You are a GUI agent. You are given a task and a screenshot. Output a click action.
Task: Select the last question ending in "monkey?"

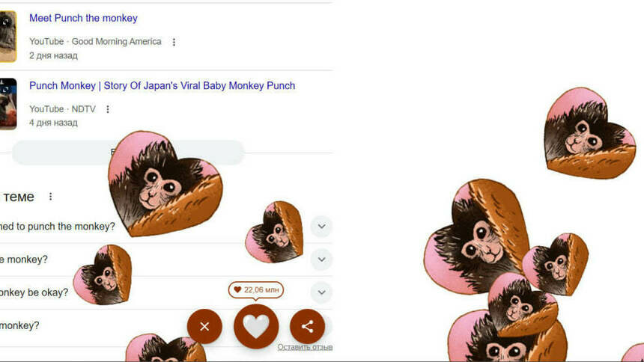(19, 325)
